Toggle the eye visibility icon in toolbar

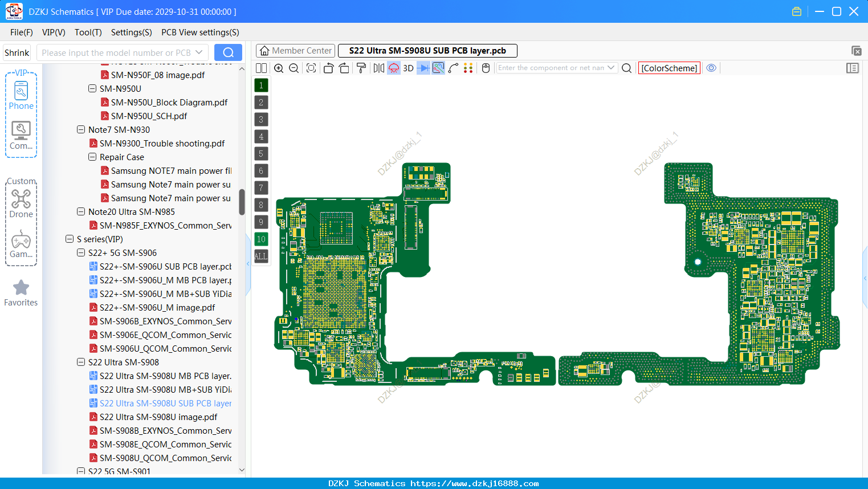pos(711,68)
